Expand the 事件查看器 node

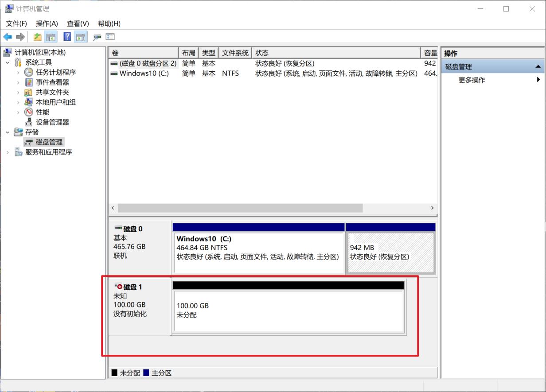click(18, 82)
